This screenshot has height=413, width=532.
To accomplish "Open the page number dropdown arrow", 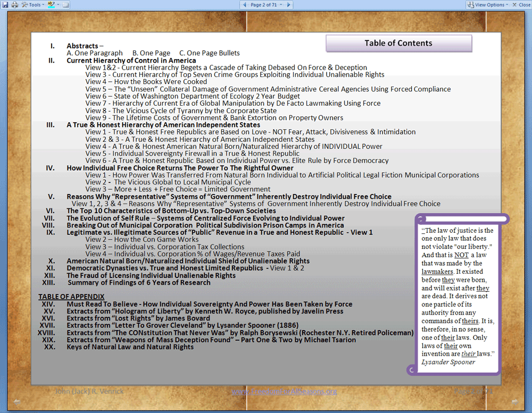I will [280, 4].
